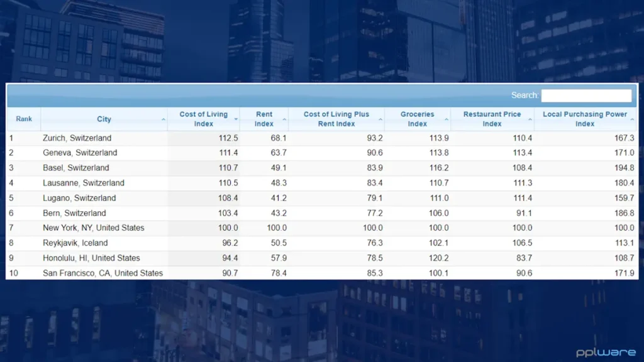Select the New York, NY row

click(x=93, y=228)
